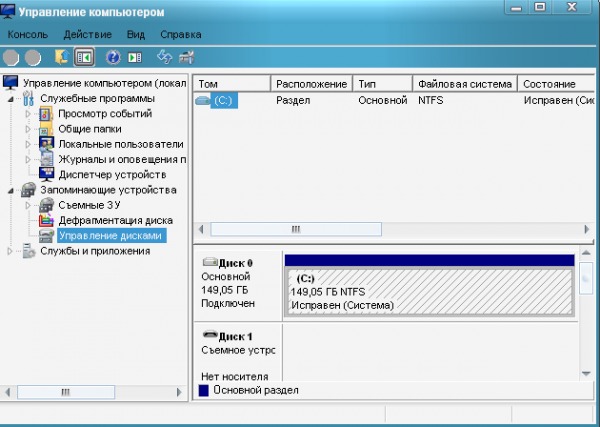Toggle the show/hide console tree button
Image resolution: width=600 pixels, height=427 pixels.
point(84,57)
